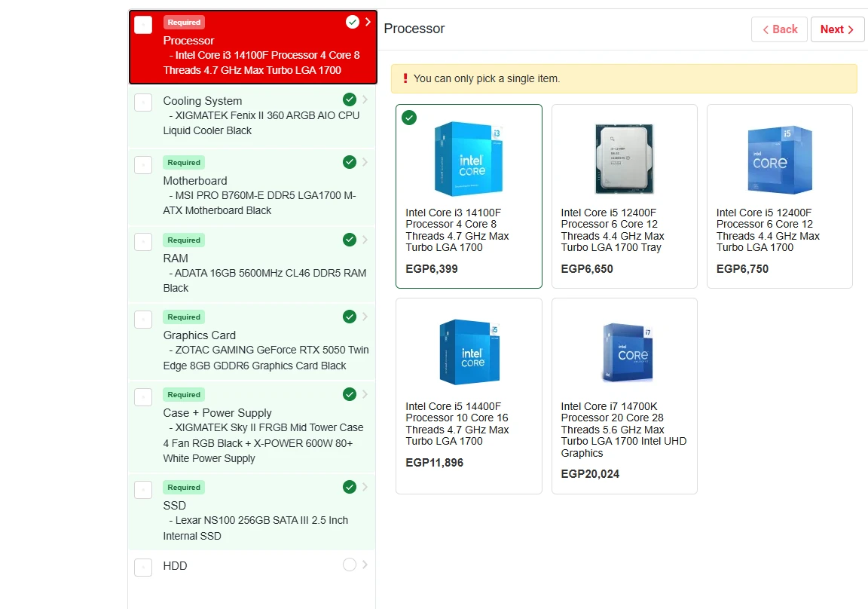868x609 pixels.
Task: Click the Next button
Action: coord(837,29)
